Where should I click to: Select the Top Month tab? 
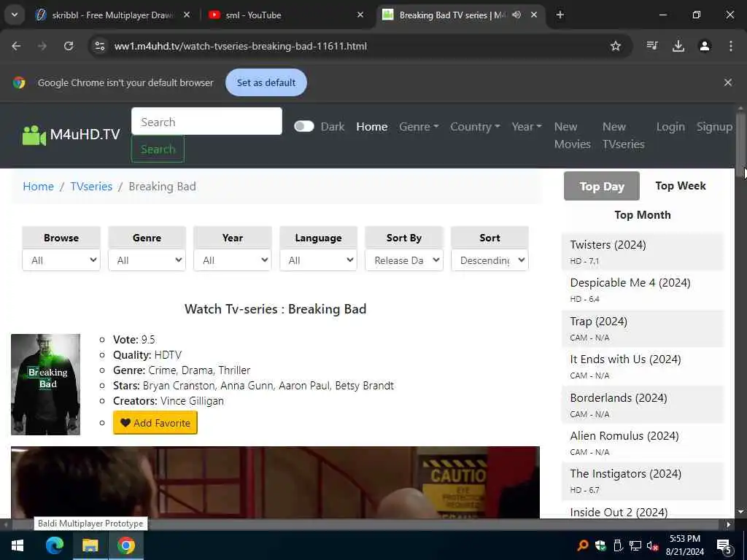(642, 215)
